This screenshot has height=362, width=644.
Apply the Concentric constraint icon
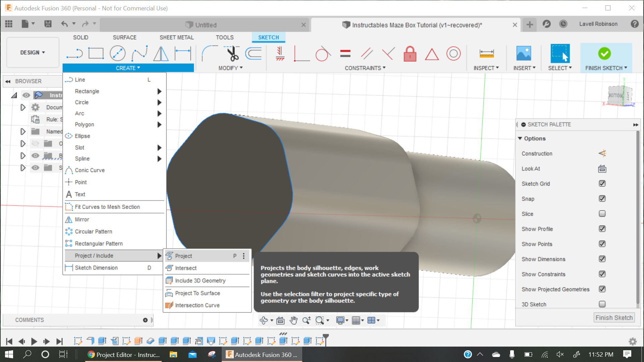[453, 54]
